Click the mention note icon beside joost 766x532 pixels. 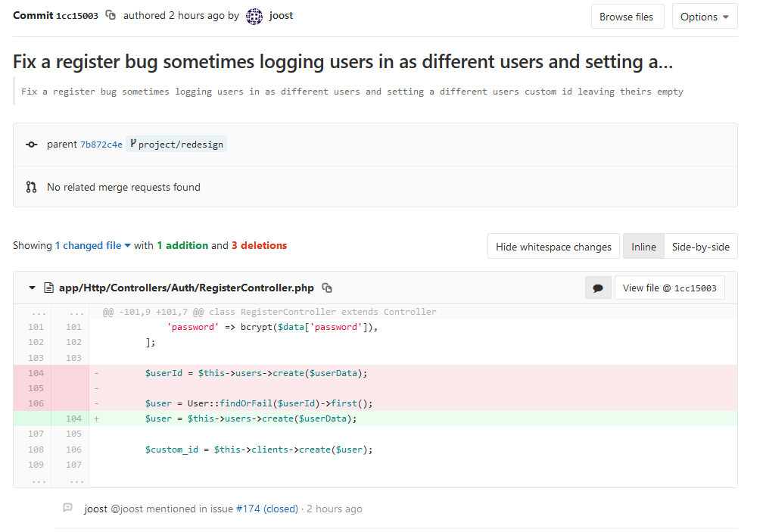point(68,509)
